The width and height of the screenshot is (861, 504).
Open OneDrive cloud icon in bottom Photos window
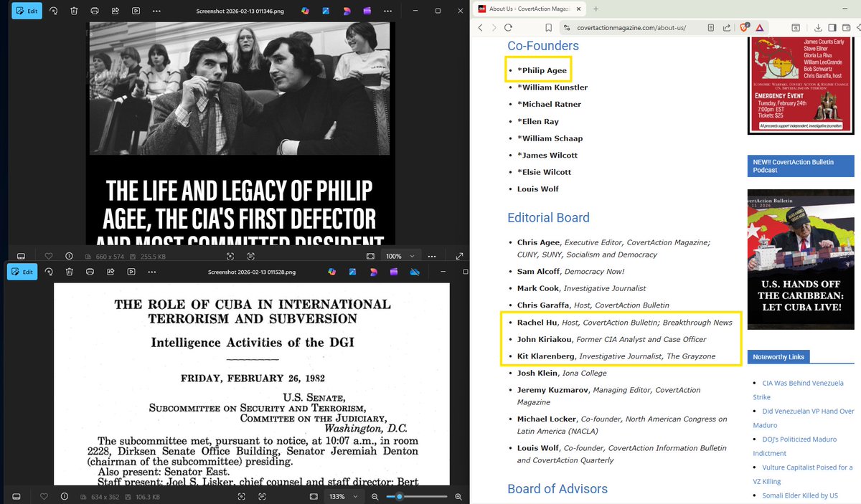point(415,272)
